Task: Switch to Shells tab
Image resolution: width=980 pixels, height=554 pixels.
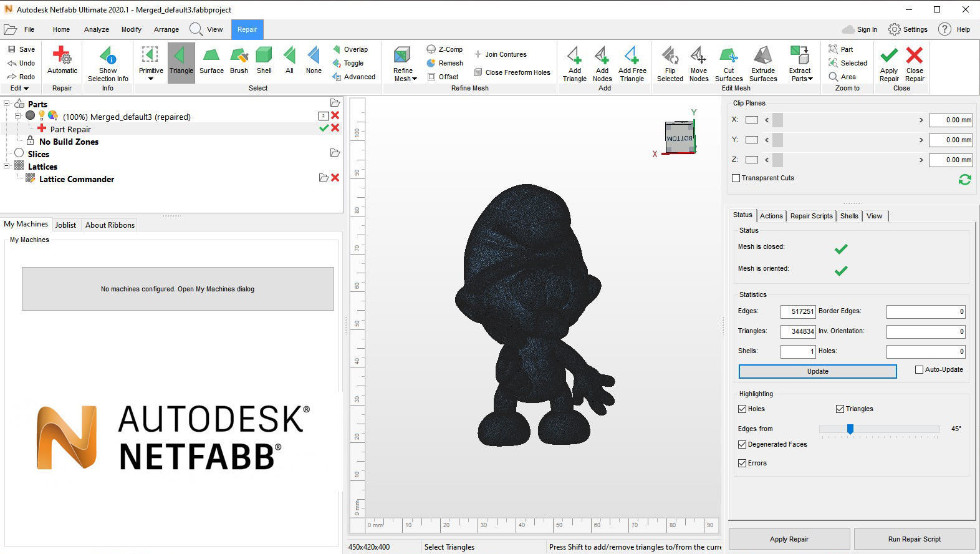Action: click(x=849, y=216)
